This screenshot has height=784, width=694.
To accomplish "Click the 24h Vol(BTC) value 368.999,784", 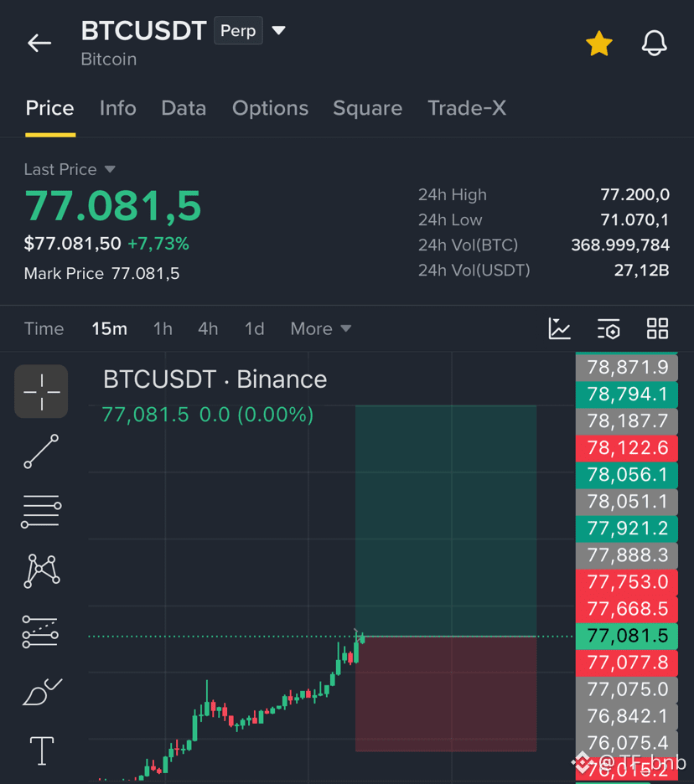I will [620, 245].
